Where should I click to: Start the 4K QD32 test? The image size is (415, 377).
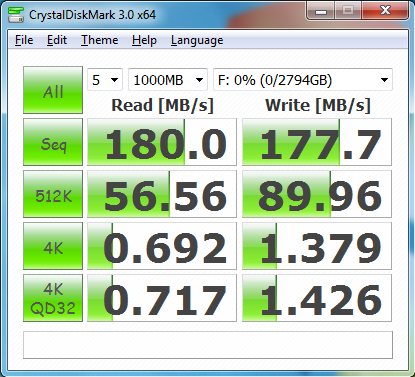point(53,298)
